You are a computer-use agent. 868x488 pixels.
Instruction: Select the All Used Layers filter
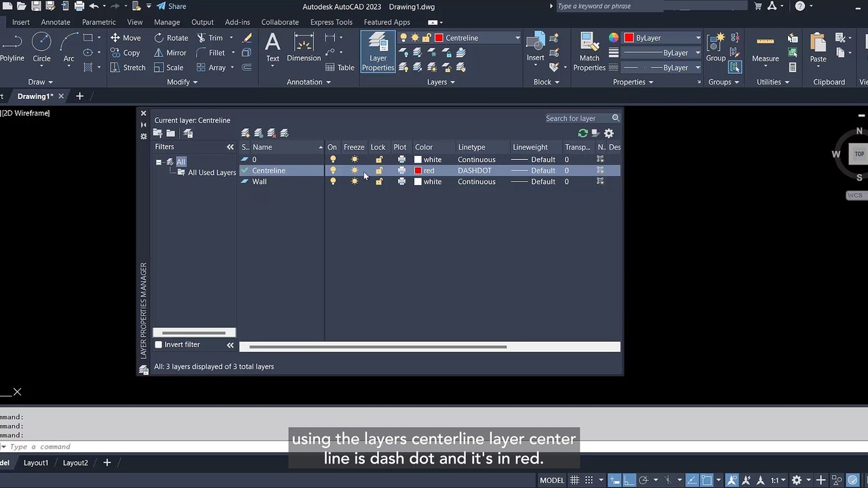(206, 173)
